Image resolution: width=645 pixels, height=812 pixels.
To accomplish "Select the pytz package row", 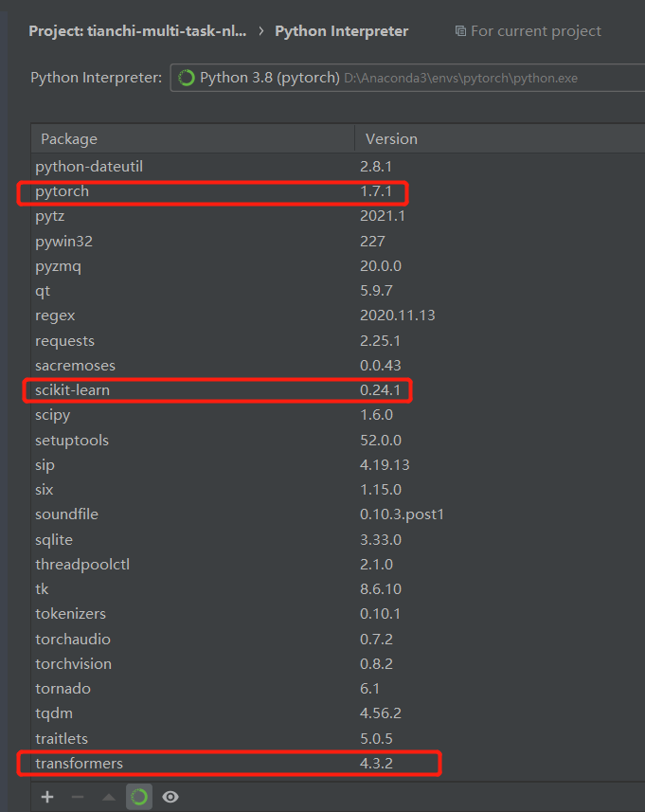I will click(338, 216).
